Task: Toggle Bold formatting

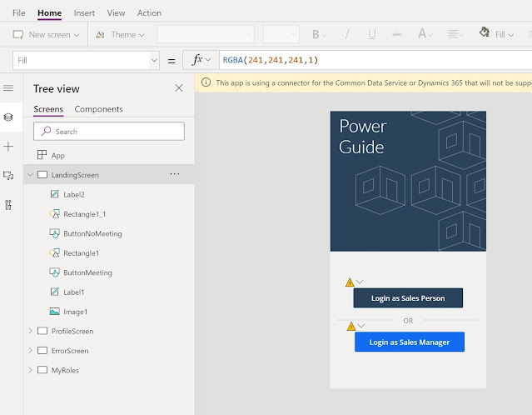Action: 316,34
